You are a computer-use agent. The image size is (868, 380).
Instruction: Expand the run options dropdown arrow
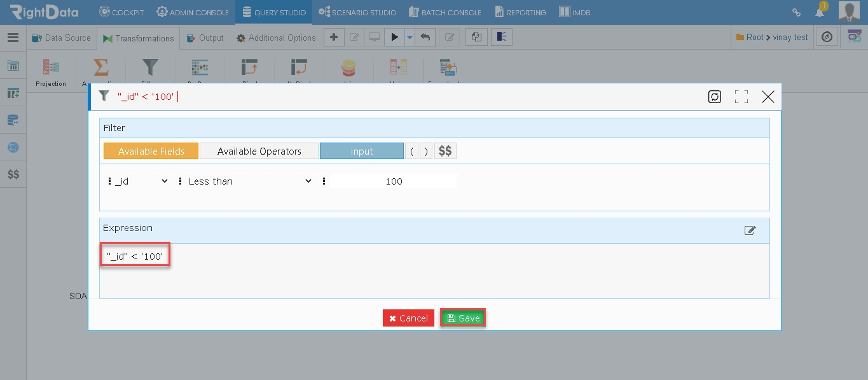[410, 38]
